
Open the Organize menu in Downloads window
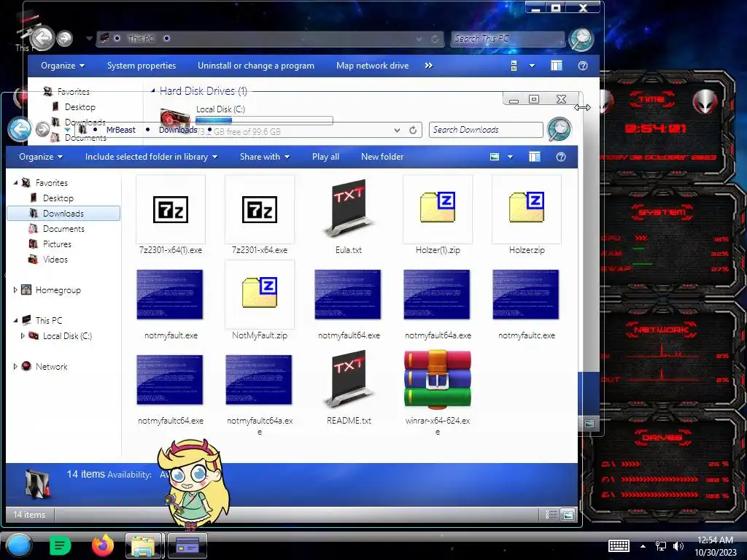[41, 157]
